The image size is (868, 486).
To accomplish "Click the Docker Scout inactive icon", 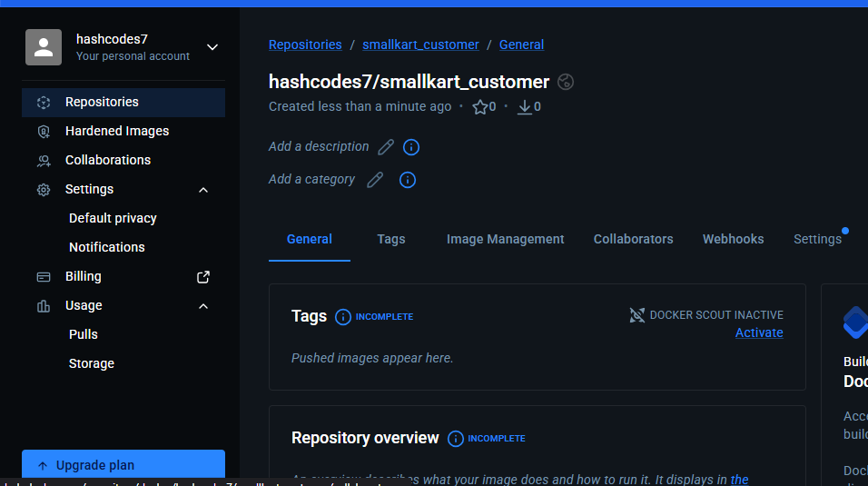I will [x=637, y=315].
